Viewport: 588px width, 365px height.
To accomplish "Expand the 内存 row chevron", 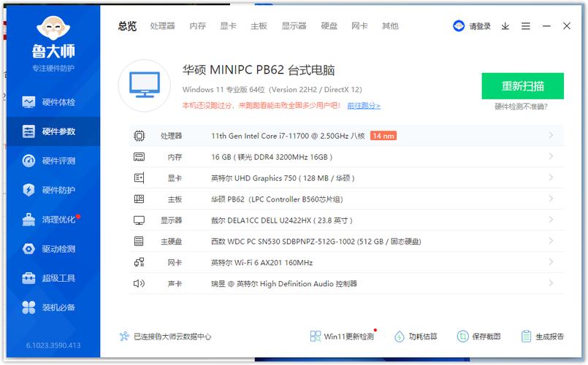I will coord(551,156).
